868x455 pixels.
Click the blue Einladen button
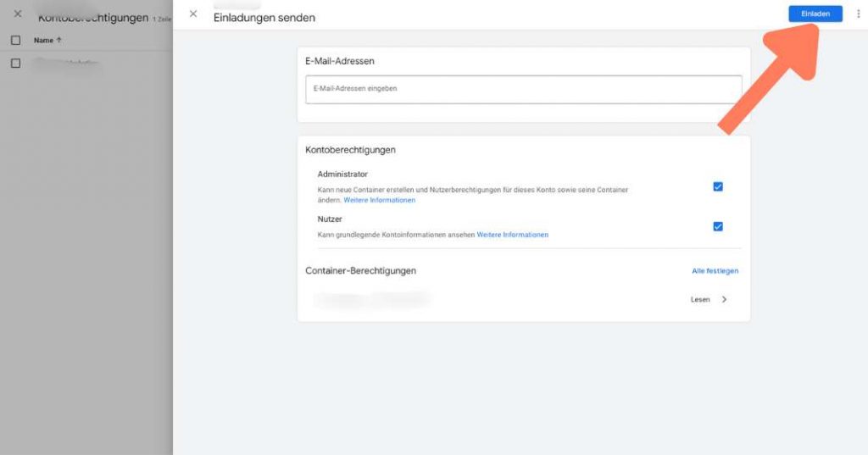815,14
